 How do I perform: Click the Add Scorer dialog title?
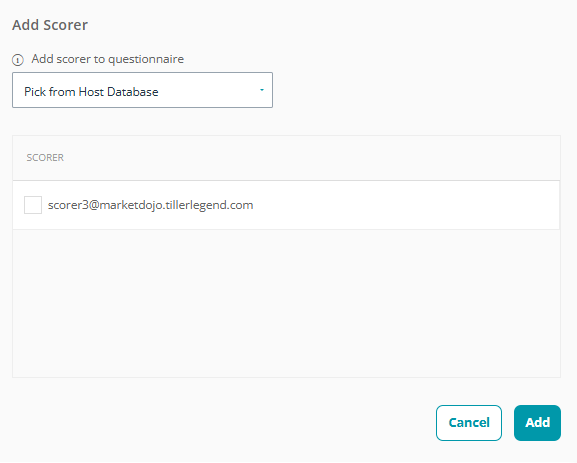50,25
